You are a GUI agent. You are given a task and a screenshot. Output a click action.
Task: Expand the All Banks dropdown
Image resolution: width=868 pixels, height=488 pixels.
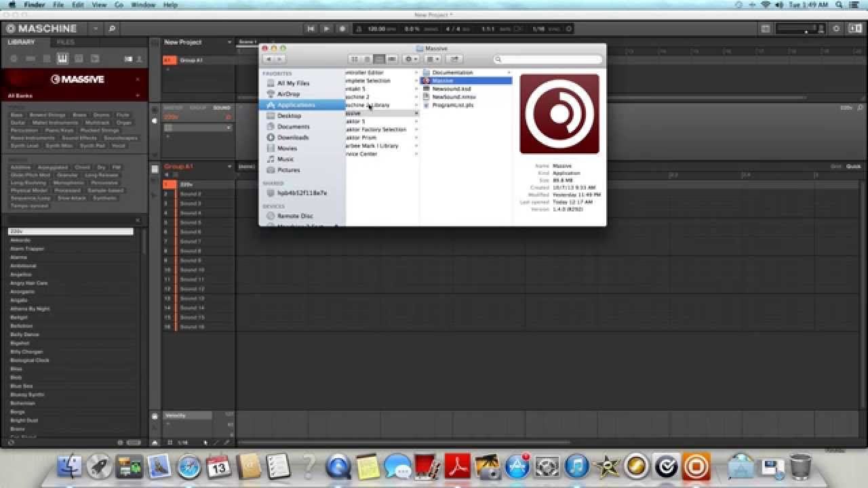click(138, 96)
